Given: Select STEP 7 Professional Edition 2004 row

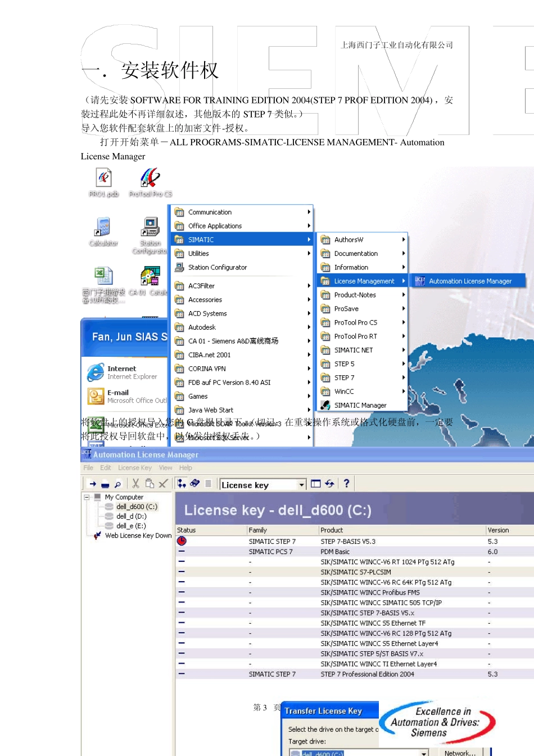Looking at the screenshot, I should (355, 674).
